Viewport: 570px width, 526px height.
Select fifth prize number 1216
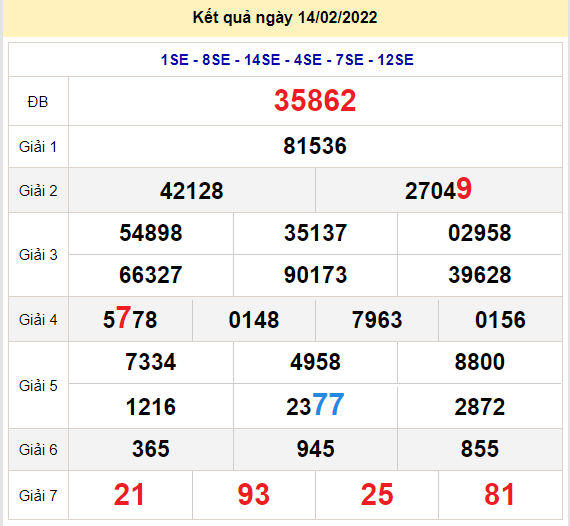[151, 407]
